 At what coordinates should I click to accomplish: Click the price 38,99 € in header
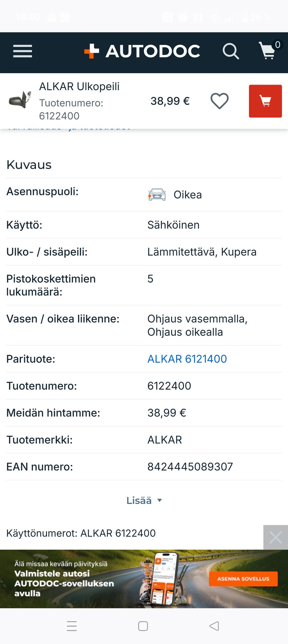[170, 101]
